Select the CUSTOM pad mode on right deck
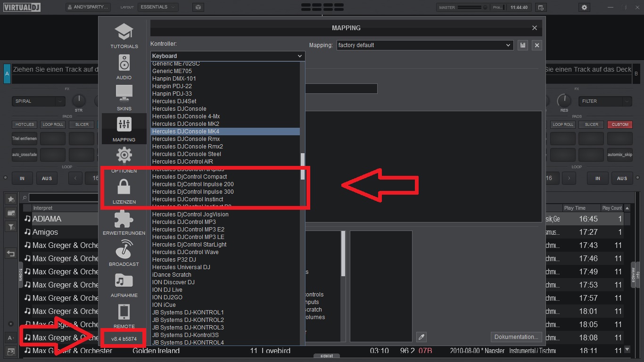The height and width of the screenshot is (362, 644). 620,124
